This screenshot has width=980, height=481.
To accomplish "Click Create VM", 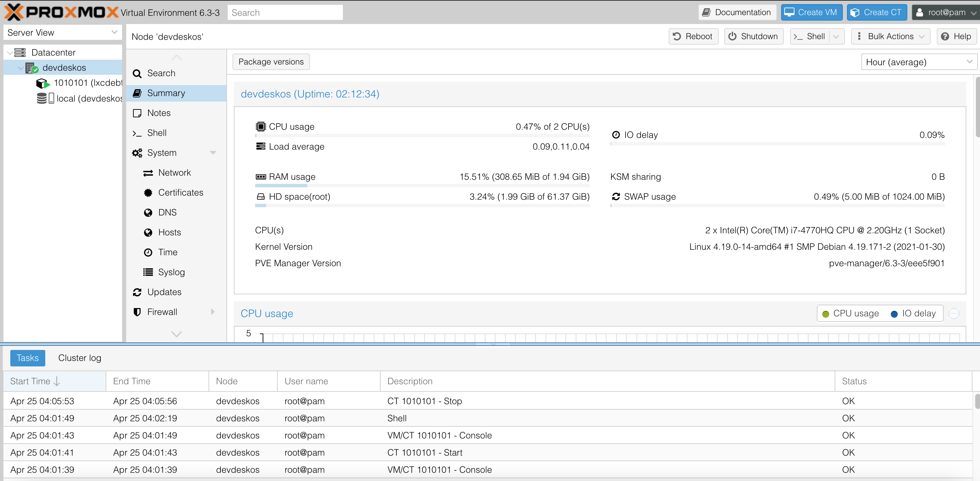I will [812, 13].
